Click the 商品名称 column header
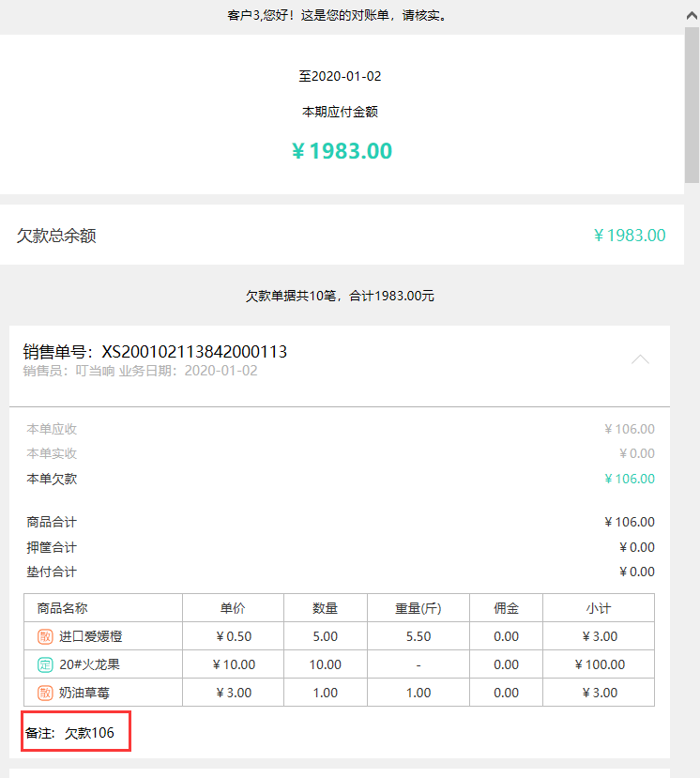Image resolution: width=700 pixels, height=778 pixels. tap(63, 608)
